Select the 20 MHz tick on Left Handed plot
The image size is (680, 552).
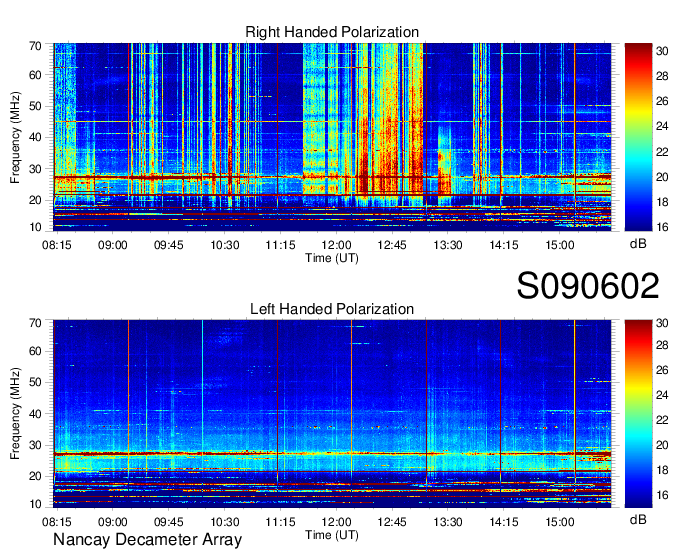point(35,476)
